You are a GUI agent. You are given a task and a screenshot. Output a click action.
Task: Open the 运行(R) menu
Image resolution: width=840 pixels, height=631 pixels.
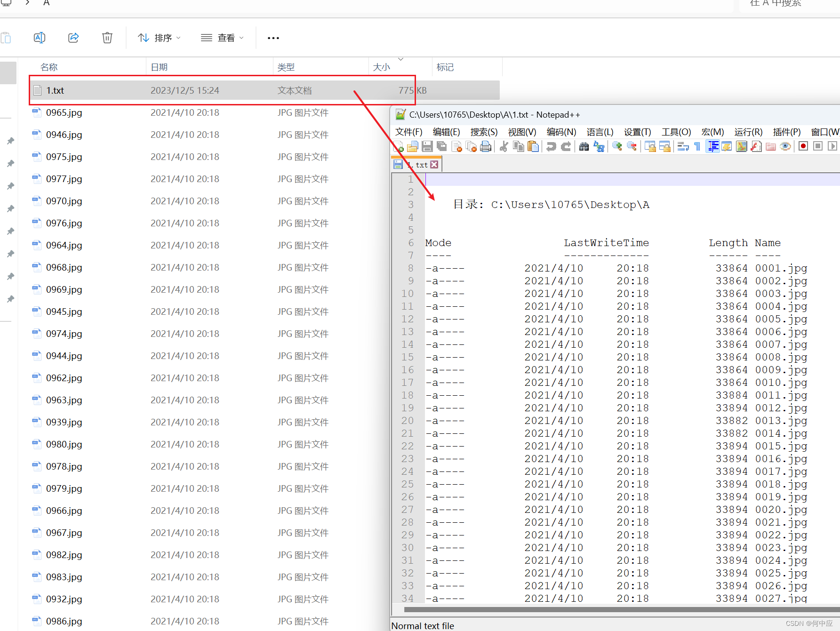pos(748,132)
